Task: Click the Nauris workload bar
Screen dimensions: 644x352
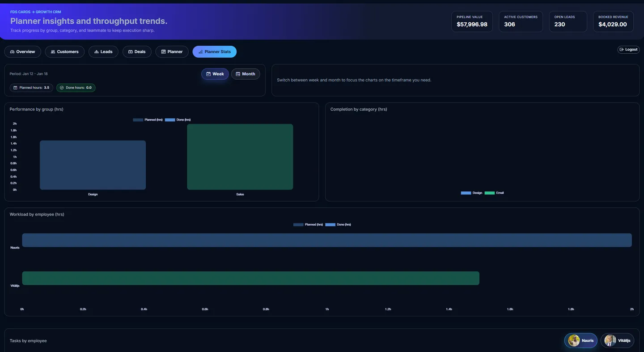Action: (327, 240)
